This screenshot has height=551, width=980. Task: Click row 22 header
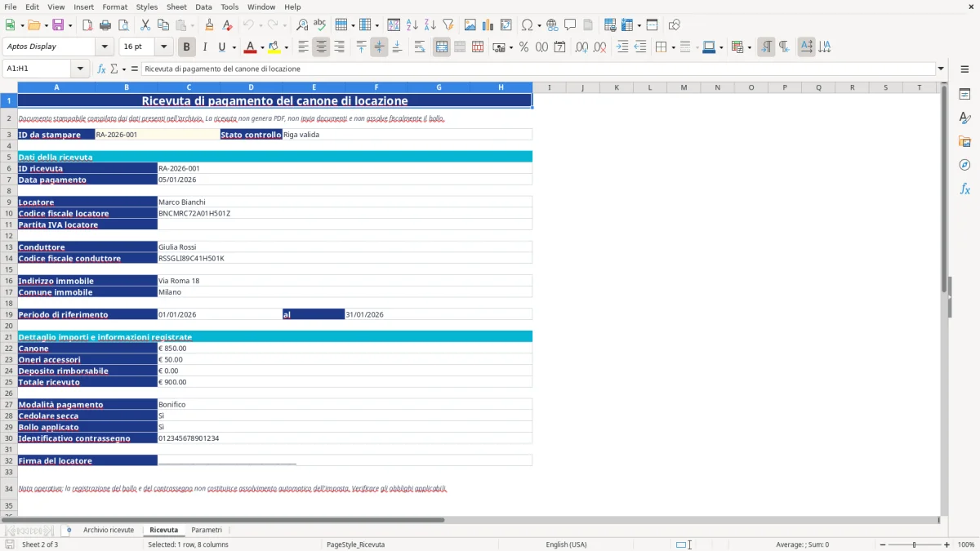(8, 349)
